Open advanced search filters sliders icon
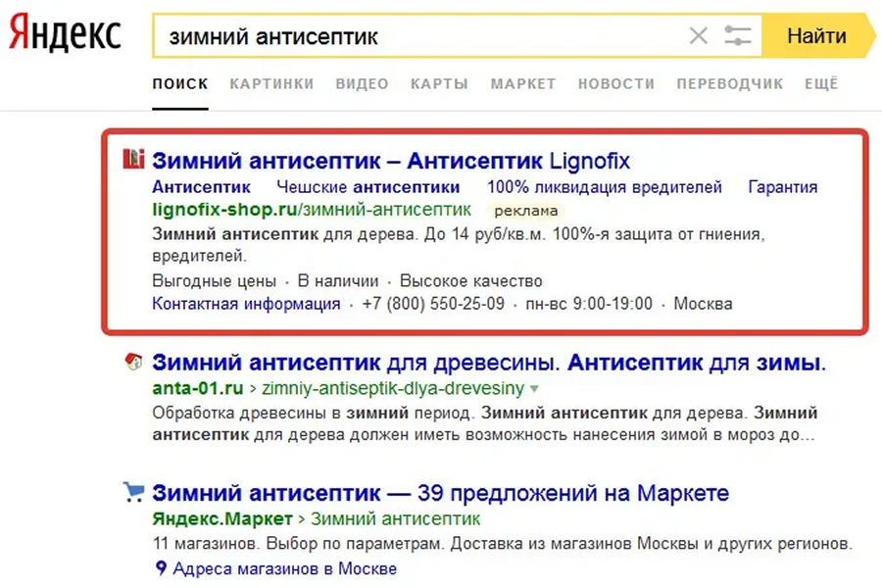Image resolution: width=882 pixels, height=588 pixels. 736,35
